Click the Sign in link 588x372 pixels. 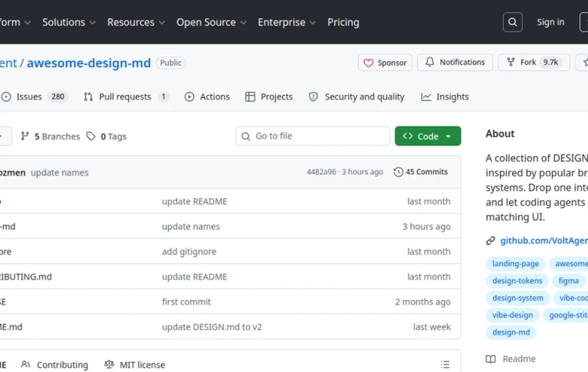click(550, 22)
